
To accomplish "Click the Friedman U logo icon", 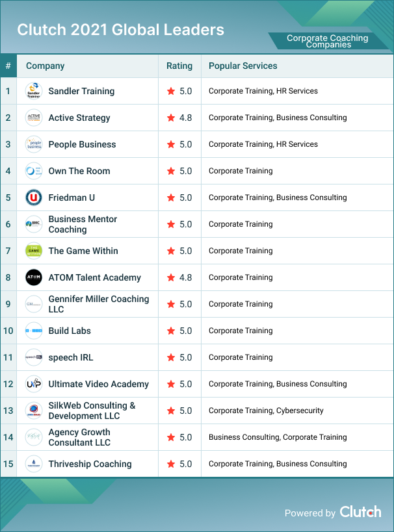I will coord(34,197).
